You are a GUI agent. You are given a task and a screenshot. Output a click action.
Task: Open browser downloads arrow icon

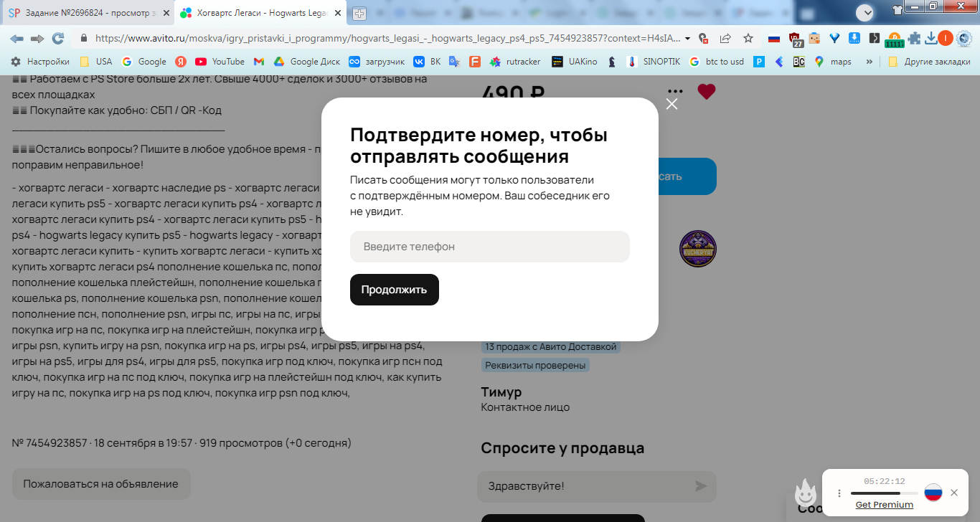(x=931, y=39)
